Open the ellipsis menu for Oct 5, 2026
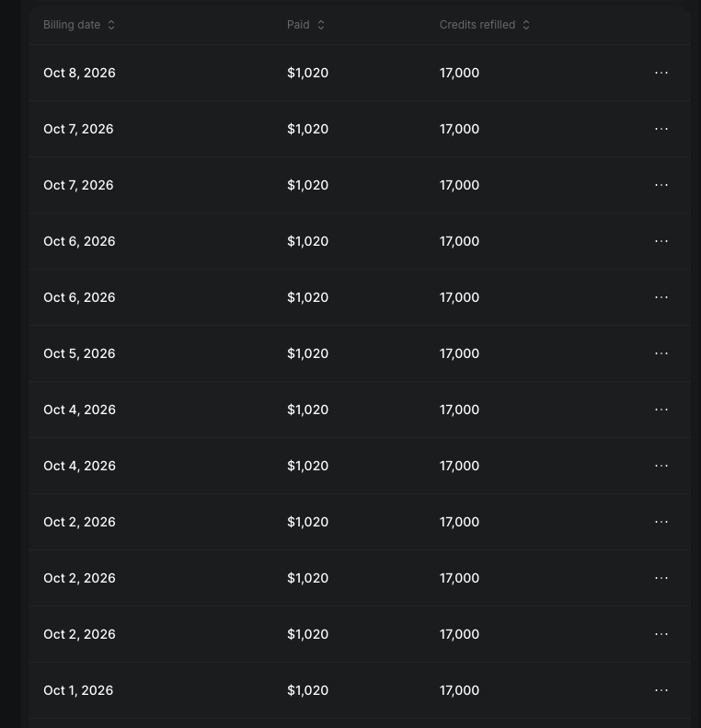Viewport: 701px width, 728px height. pos(661,353)
